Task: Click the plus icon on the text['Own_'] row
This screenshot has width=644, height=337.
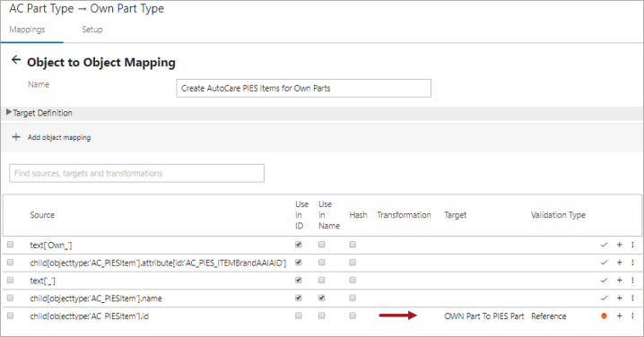Action: (620, 245)
